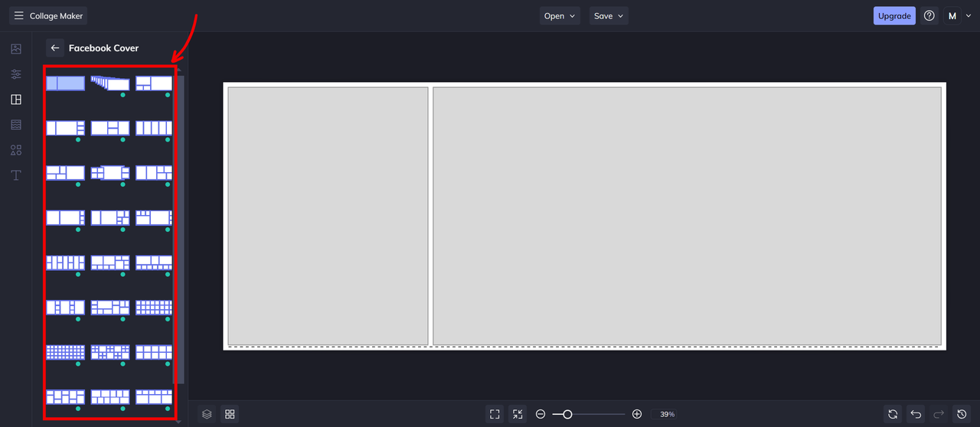Undo the last action
The image size is (980, 427).
(x=916, y=414)
